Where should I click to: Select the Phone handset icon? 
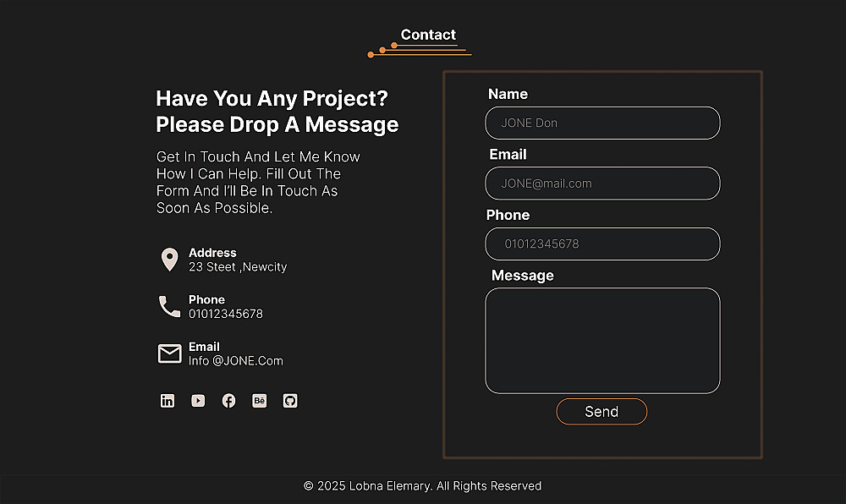click(x=169, y=306)
